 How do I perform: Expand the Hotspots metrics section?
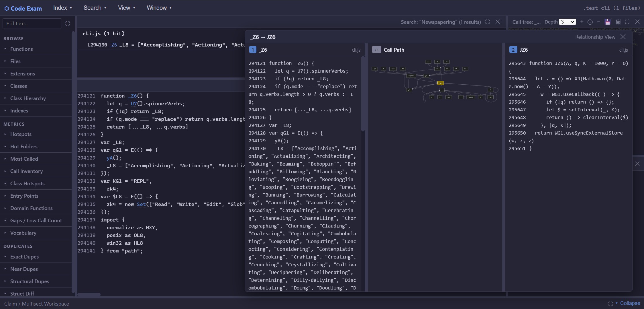tap(21, 134)
